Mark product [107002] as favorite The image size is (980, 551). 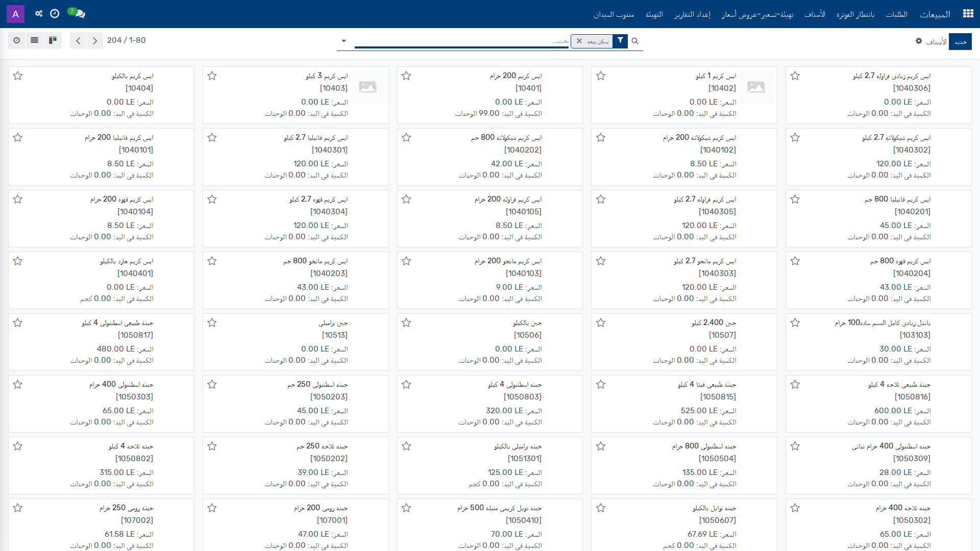[x=18, y=508]
